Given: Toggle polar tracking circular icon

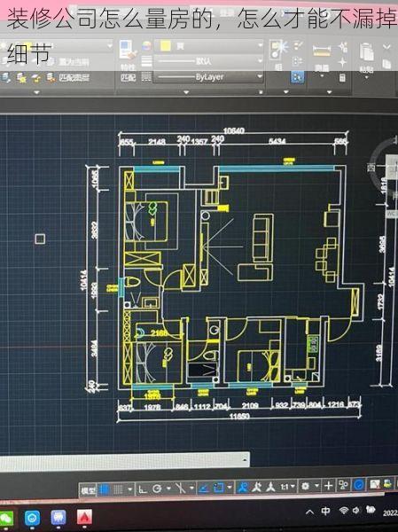Looking at the screenshot, I should (x=157, y=489).
